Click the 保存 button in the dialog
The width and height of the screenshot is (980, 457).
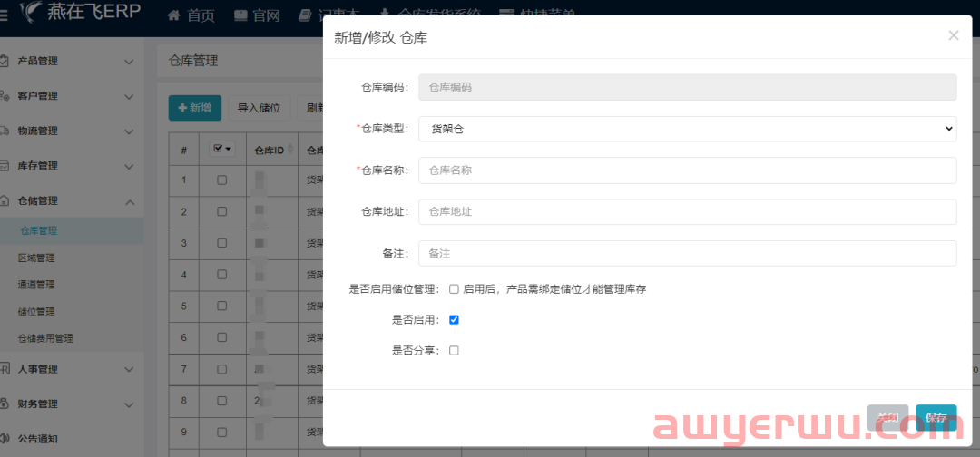(936, 418)
